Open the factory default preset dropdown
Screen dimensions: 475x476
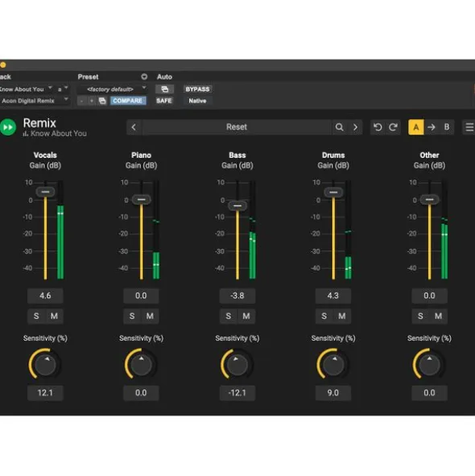click(x=112, y=89)
